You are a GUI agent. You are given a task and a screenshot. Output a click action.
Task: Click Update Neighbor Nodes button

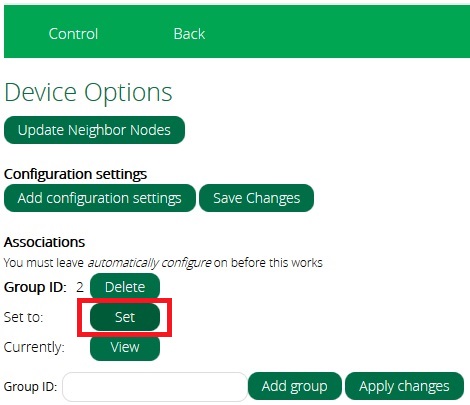[x=94, y=130]
